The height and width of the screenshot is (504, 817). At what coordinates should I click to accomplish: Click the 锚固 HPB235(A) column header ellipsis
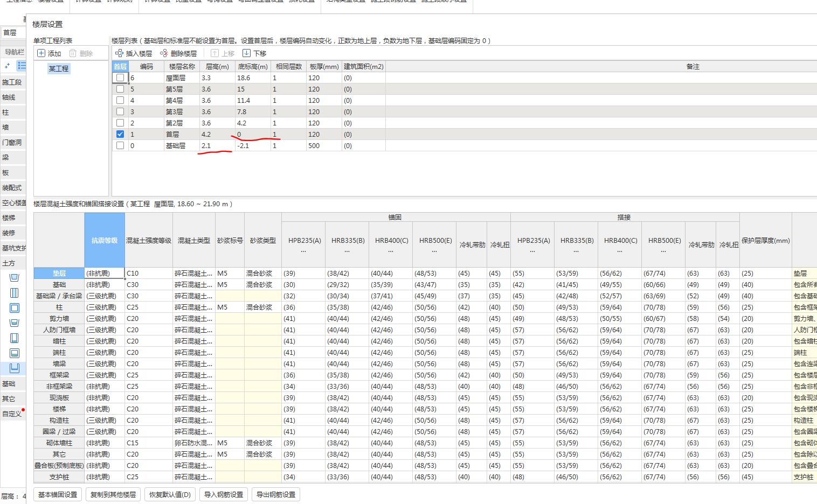tap(304, 251)
